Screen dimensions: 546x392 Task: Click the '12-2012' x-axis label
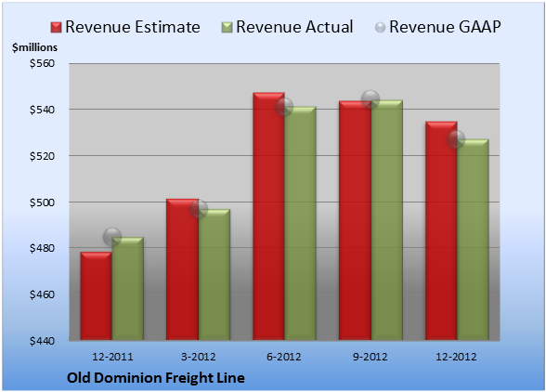[x=456, y=357]
